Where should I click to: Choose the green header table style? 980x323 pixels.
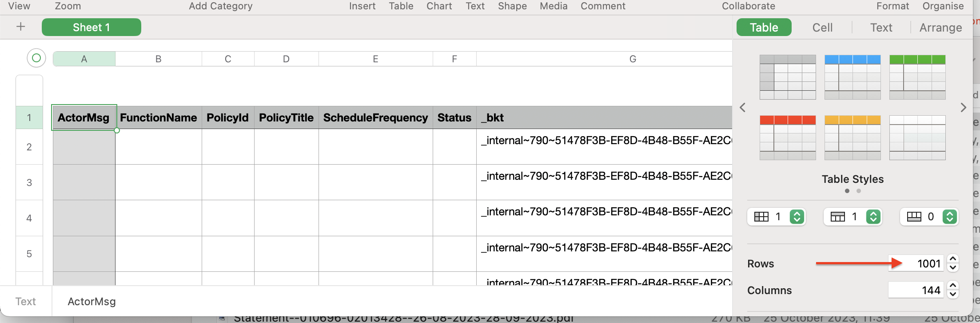pos(917,77)
